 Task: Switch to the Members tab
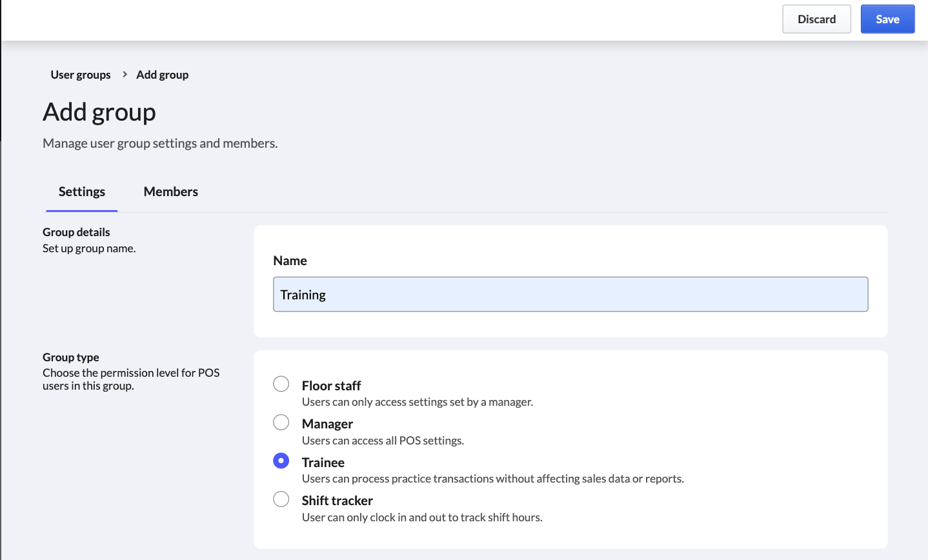pyautogui.click(x=170, y=192)
